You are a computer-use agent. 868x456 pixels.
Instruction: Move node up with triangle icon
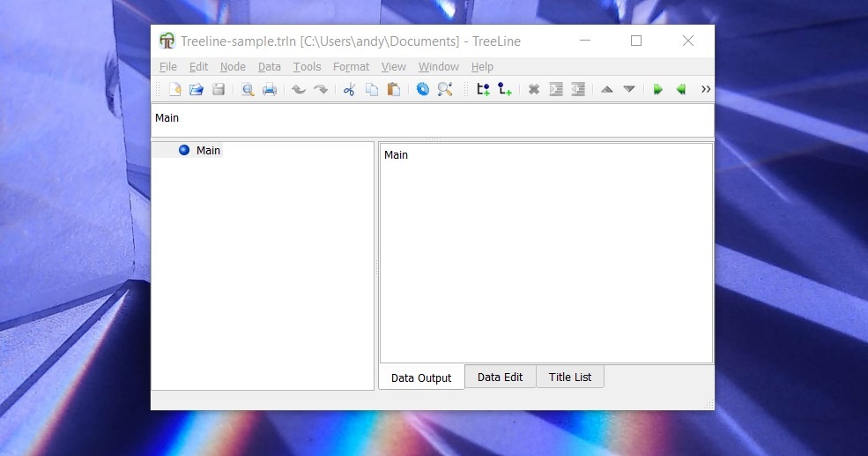(x=606, y=89)
